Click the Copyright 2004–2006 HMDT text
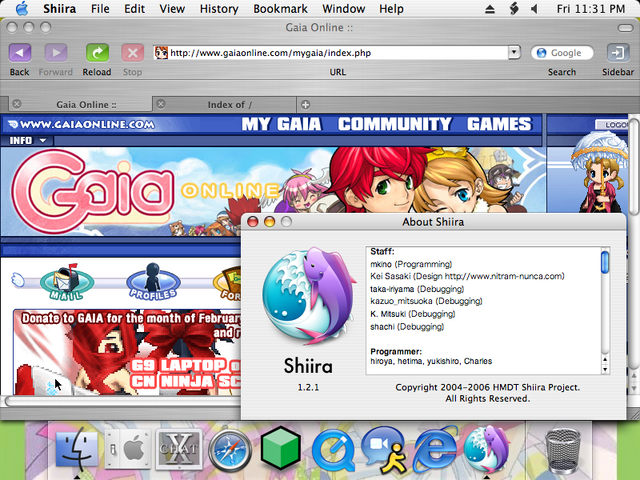Screen dimensions: 640x480 click(487, 387)
